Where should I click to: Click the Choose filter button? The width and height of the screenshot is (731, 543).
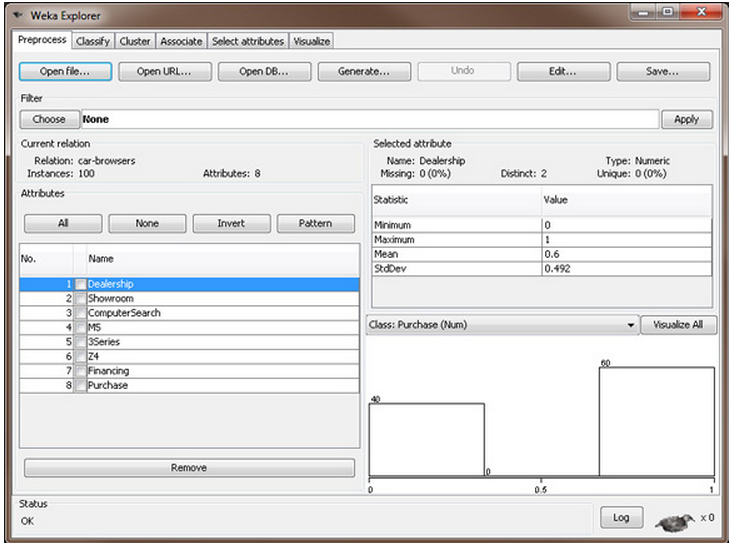49,119
